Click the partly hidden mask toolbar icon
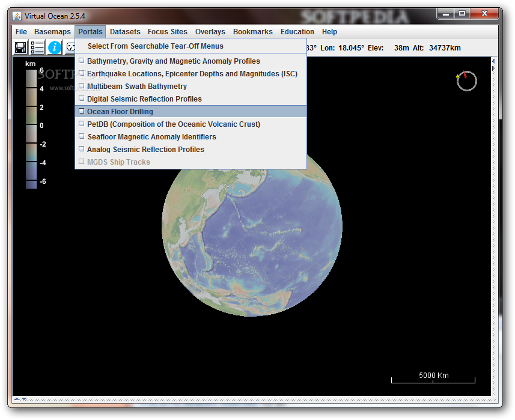The width and height of the screenshot is (515, 420). pos(70,47)
